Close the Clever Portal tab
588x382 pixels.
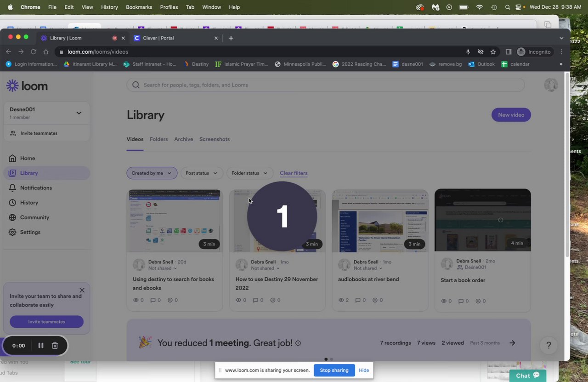pos(216,38)
